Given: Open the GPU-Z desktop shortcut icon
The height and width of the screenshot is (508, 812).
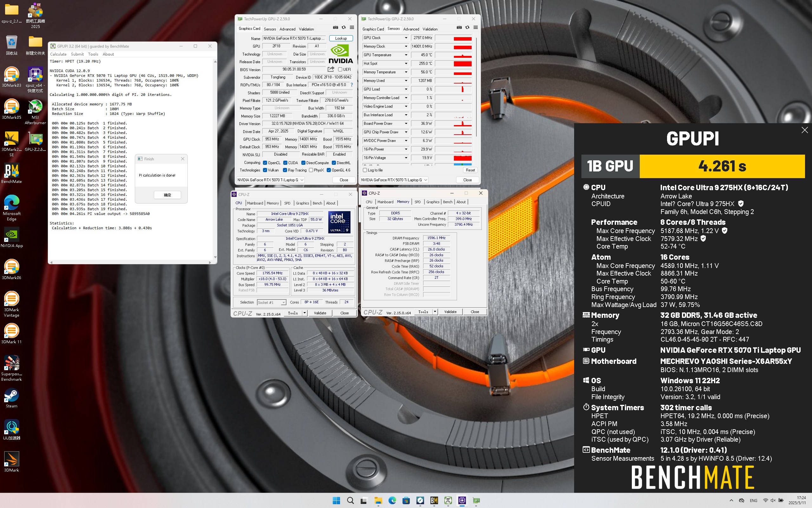Looking at the screenshot, I should tap(35, 142).
